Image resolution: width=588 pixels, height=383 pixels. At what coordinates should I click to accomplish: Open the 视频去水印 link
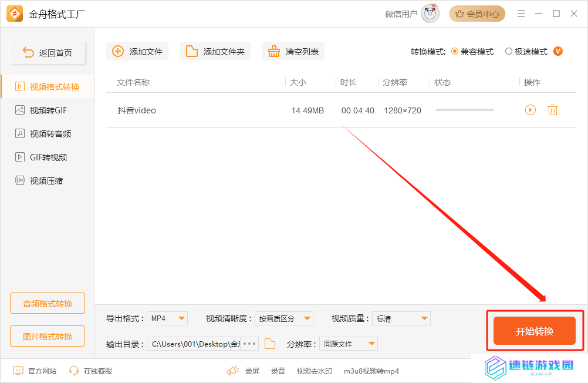315,371
